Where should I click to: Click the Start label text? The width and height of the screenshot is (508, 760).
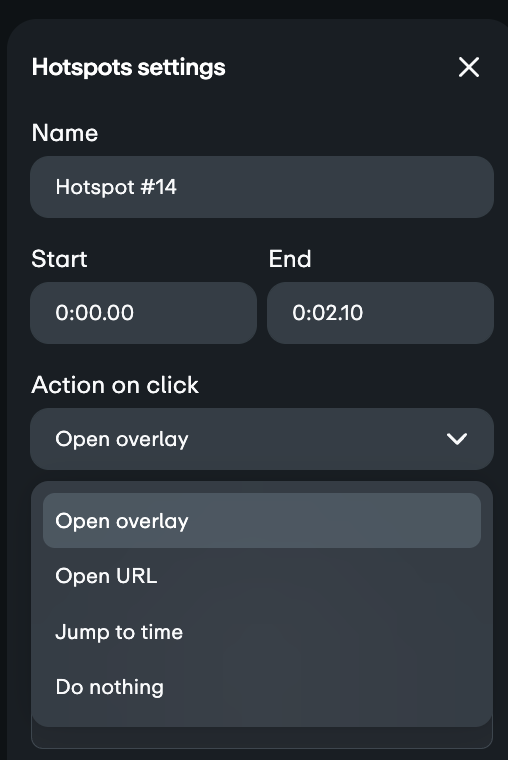coord(59,259)
